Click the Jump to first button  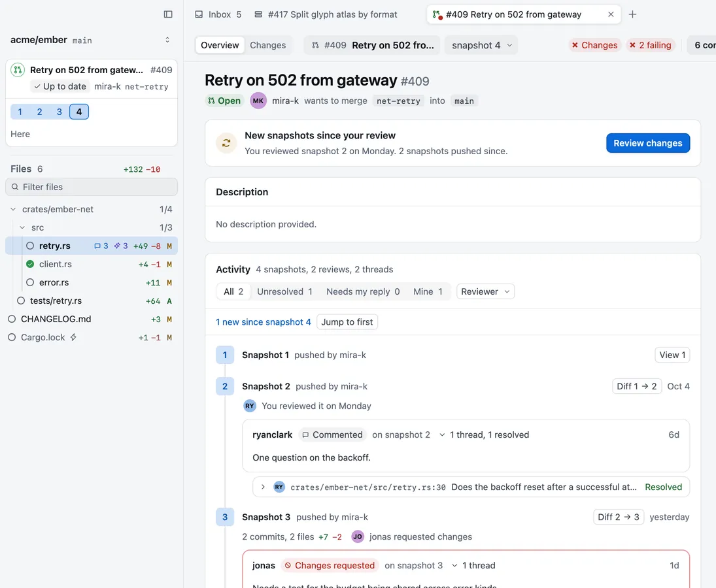pos(347,322)
